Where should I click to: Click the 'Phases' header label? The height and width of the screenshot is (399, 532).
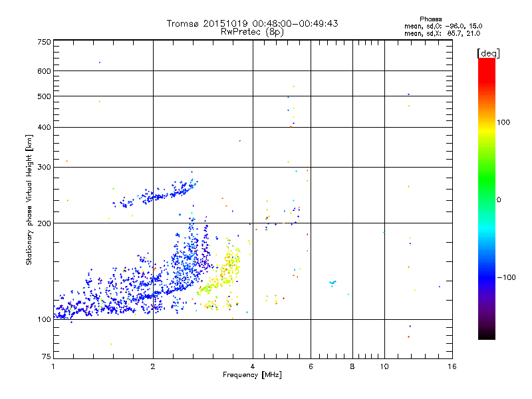click(x=430, y=19)
